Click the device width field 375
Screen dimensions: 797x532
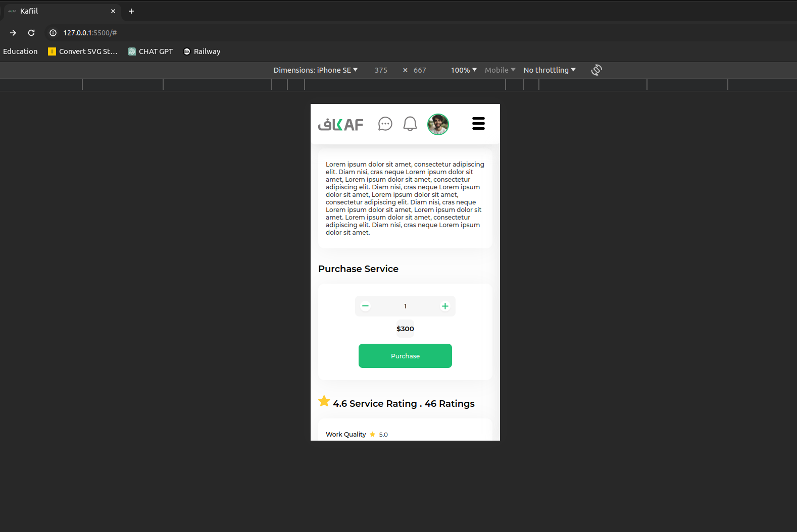pos(381,70)
